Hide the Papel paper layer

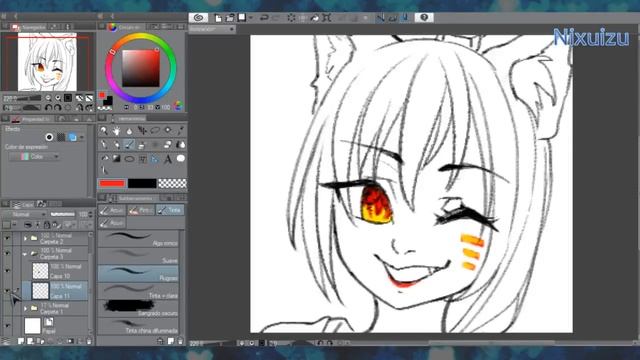pyautogui.click(x=7, y=326)
